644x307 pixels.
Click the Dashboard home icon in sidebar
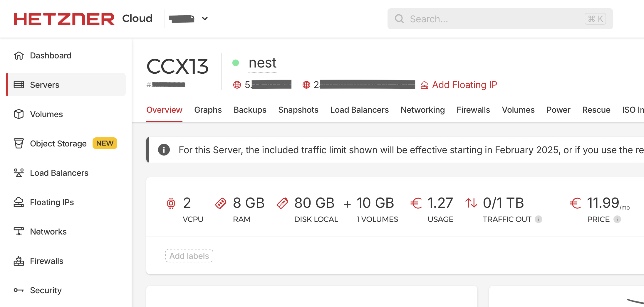pos(19,55)
